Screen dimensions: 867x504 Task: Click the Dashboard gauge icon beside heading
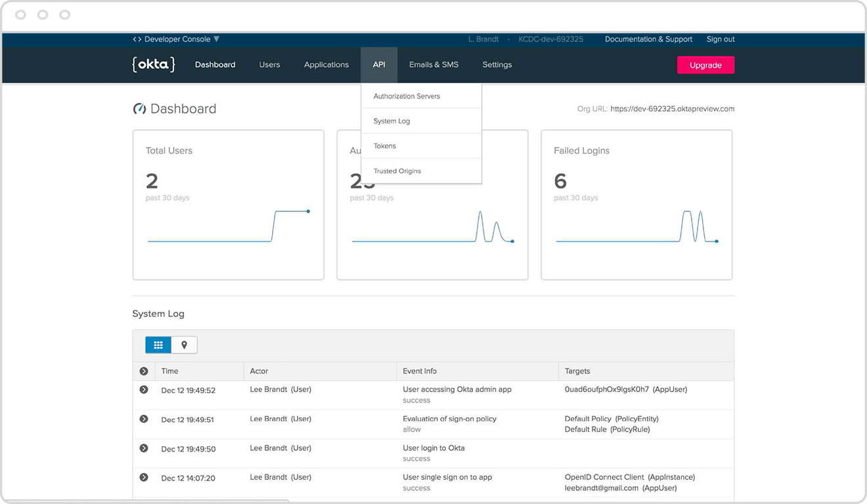point(139,109)
